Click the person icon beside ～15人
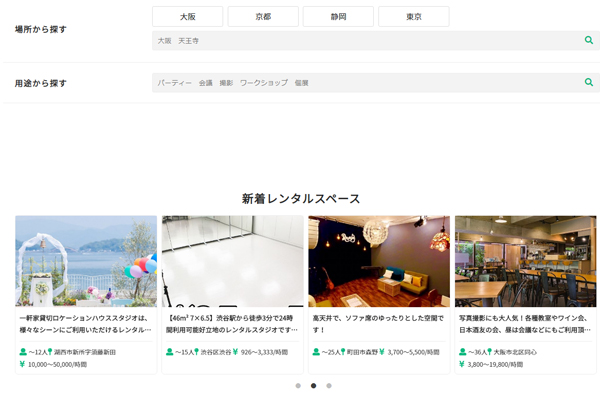This screenshot has width=600, height=395. pyautogui.click(x=170, y=352)
